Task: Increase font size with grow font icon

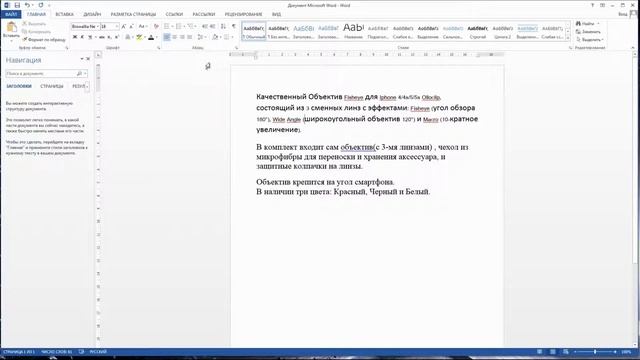Action: point(124,27)
